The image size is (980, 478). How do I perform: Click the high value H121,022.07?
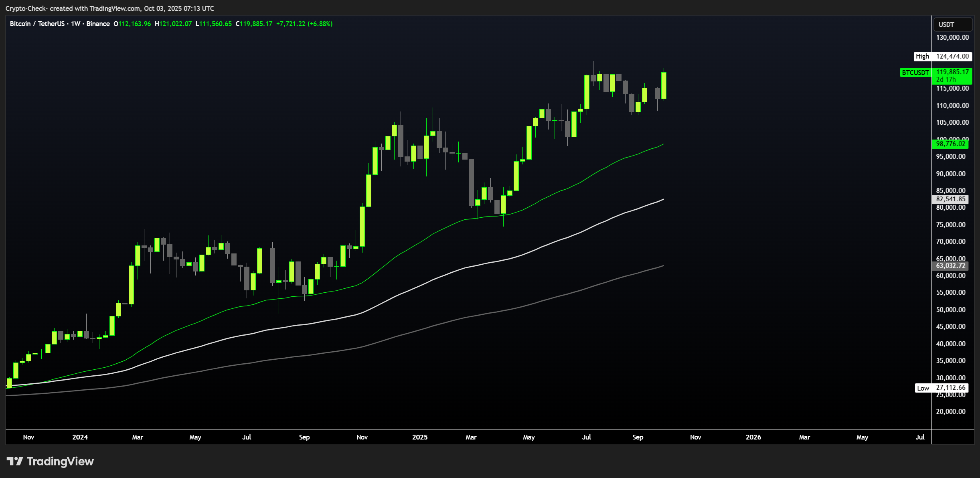tap(173, 24)
